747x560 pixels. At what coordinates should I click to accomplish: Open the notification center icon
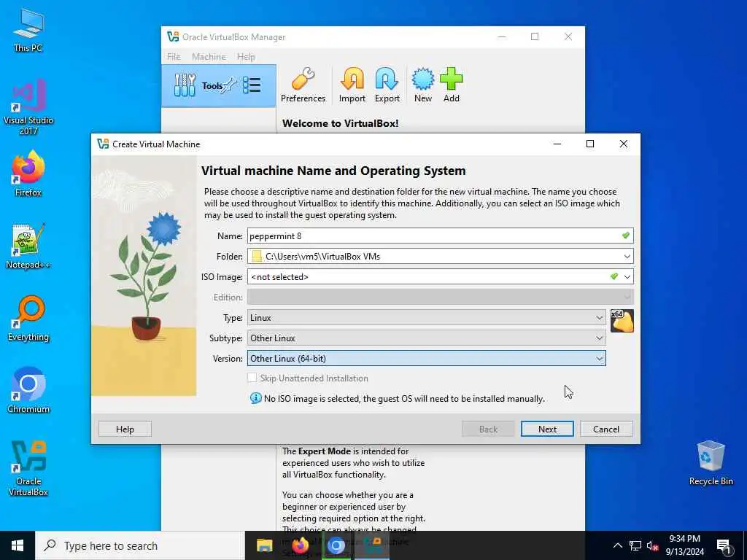[x=724, y=546]
